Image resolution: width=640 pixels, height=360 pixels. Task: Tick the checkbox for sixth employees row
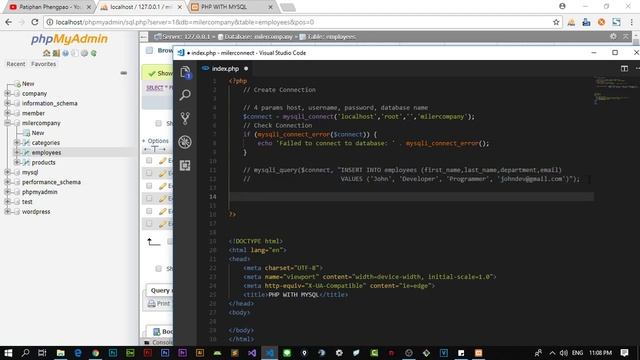click(149, 224)
